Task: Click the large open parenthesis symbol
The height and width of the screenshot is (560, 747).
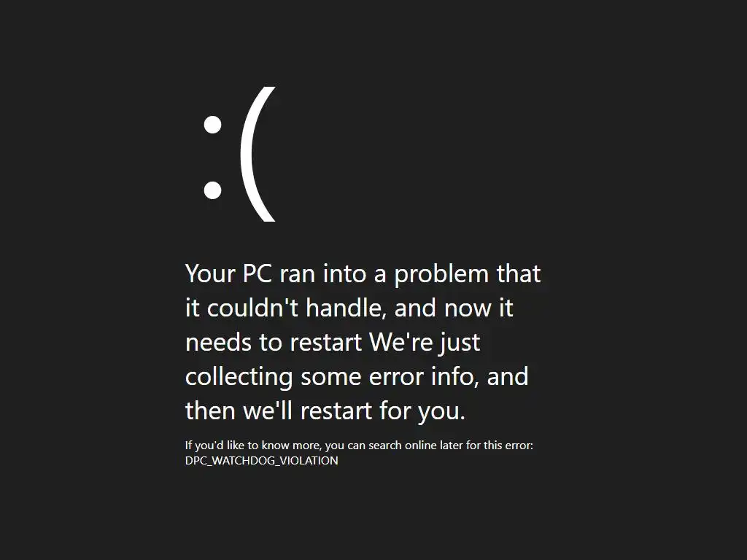Action: point(258,155)
